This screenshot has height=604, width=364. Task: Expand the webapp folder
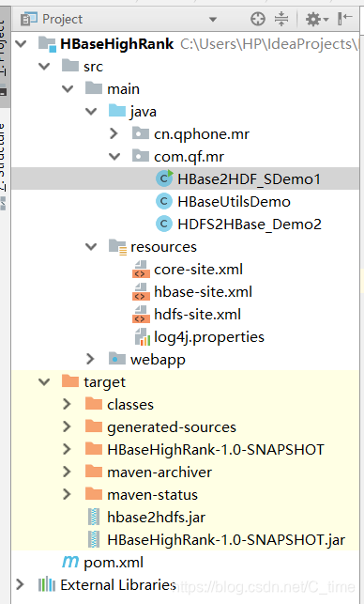[x=90, y=360]
